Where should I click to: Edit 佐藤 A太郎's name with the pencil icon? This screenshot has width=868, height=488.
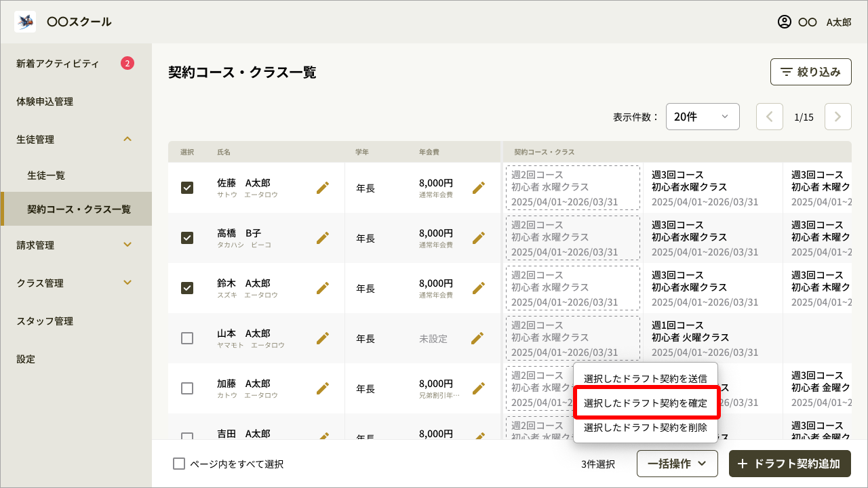pos(323,186)
